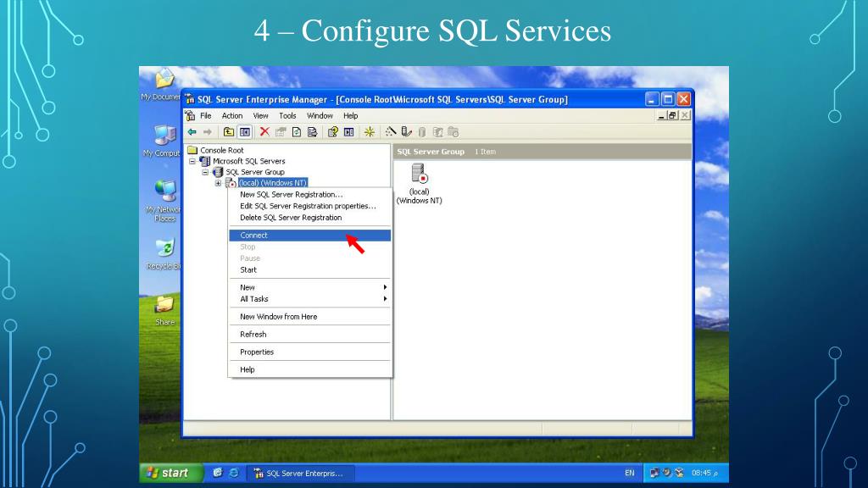The image size is (868, 488).
Task: Click the EN language indicator
Action: [630, 473]
